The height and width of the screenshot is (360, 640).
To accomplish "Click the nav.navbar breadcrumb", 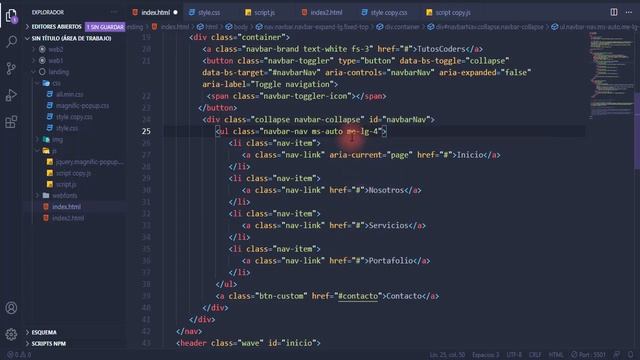I will 312,27.
